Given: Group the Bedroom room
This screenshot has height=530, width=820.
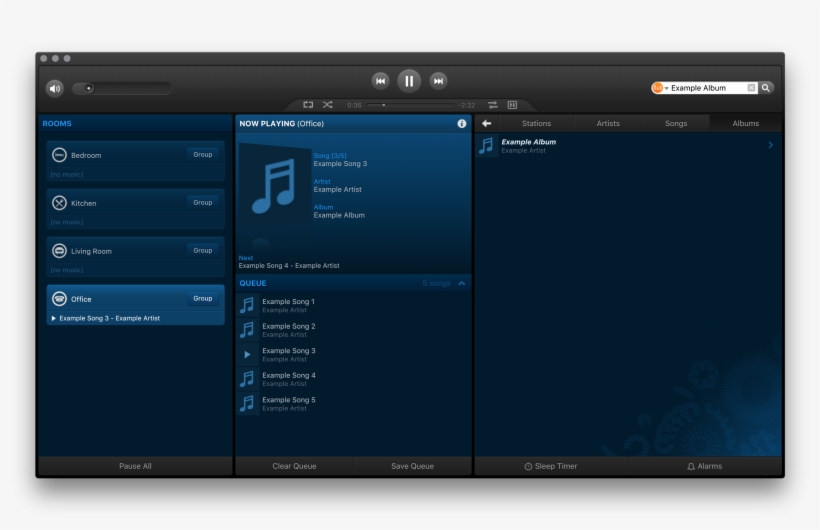Looking at the screenshot, I should [x=202, y=154].
